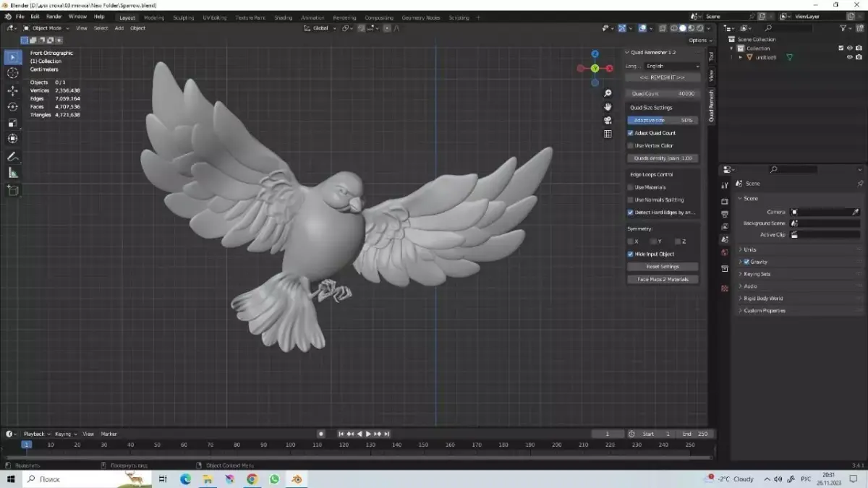Select the Annotate tool
The image size is (868, 488).
tap(13, 156)
